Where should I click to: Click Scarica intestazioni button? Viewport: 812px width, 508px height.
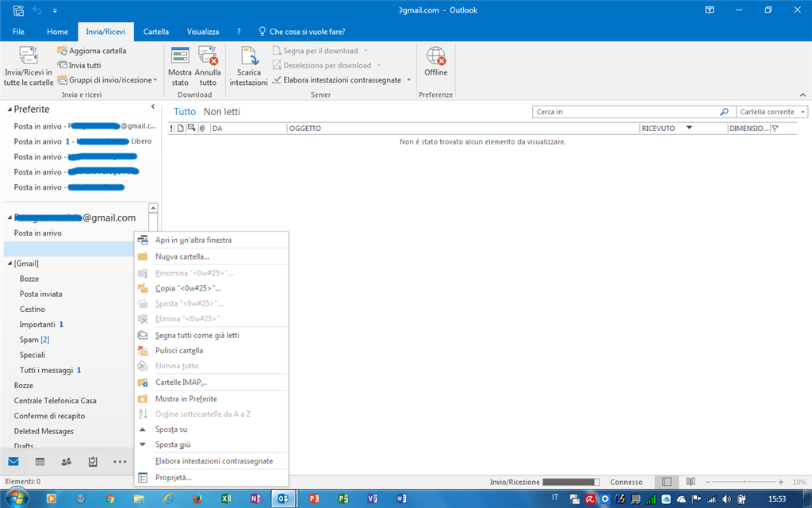tap(248, 67)
